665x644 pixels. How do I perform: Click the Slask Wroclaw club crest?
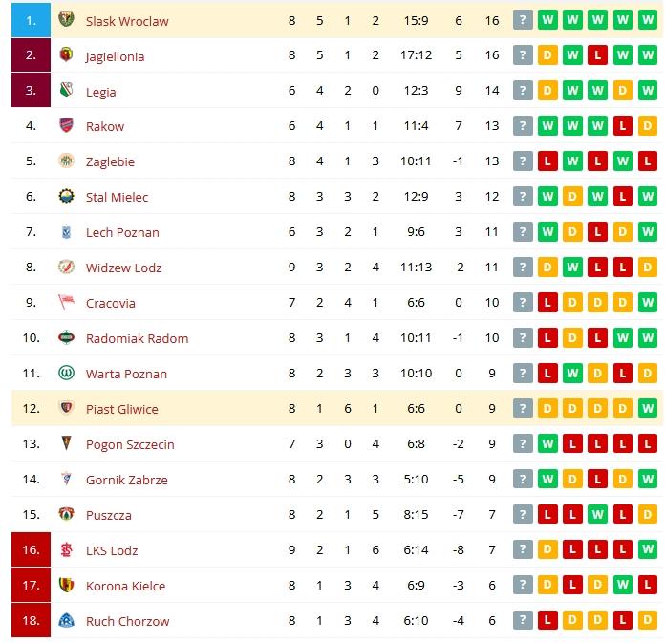(x=66, y=19)
